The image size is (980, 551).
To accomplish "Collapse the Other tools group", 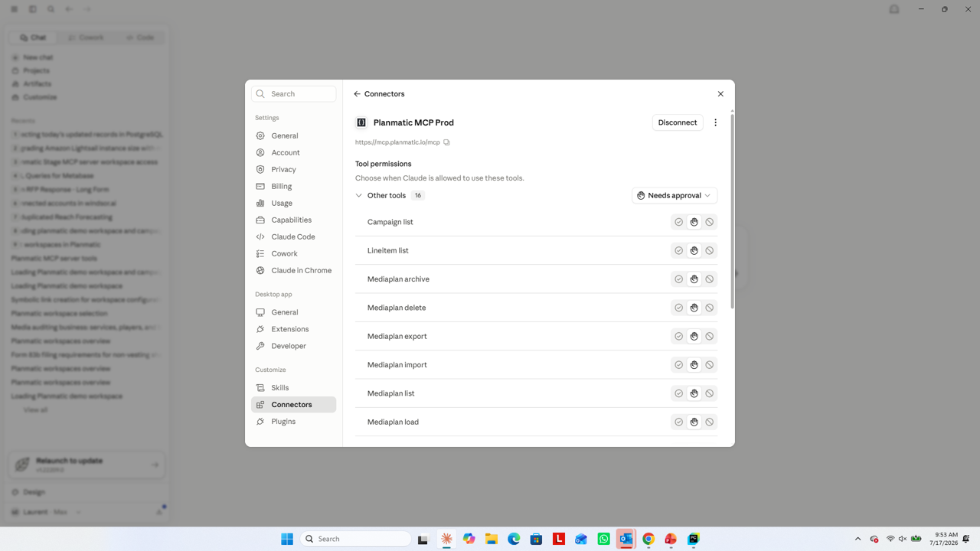I will click(x=358, y=196).
